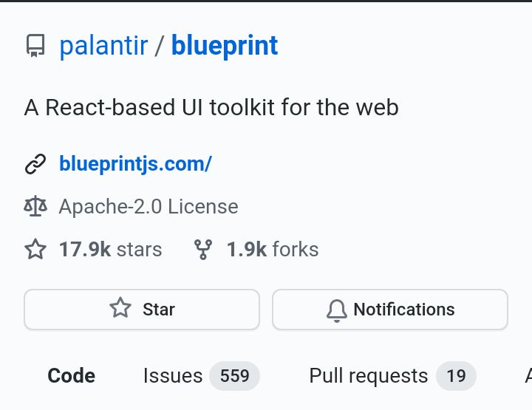
Task: Click the star icon inside Star button
Action: coord(120,308)
